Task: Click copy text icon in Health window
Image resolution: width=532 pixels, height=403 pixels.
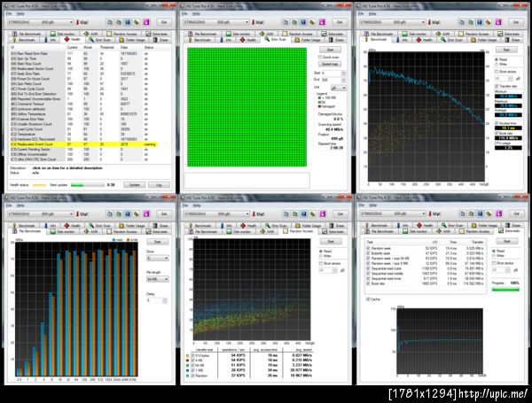Action: [x=110, y=22]
